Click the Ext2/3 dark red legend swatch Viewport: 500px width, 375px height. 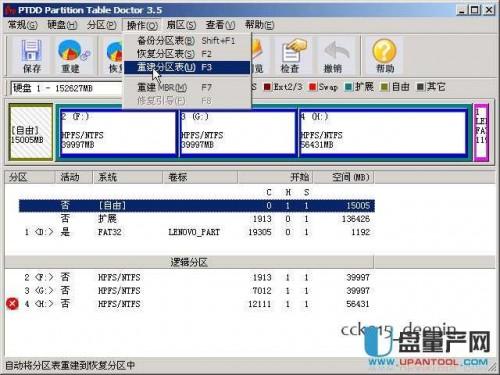(267, 87)
